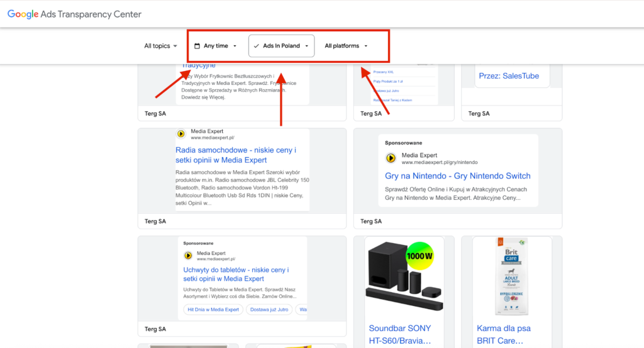Click the Sony soundbar product image
This screenshot has width=644, height=348.
[399, 278]
